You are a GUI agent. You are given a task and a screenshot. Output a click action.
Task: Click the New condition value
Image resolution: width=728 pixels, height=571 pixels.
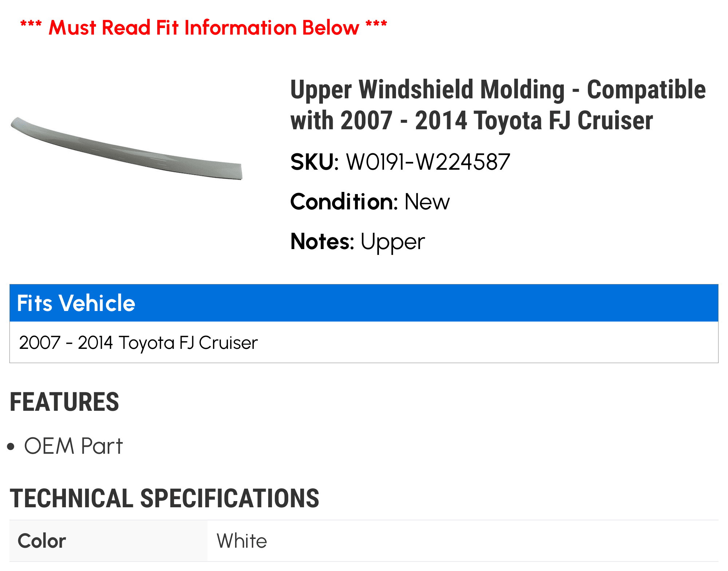point(427,202)
